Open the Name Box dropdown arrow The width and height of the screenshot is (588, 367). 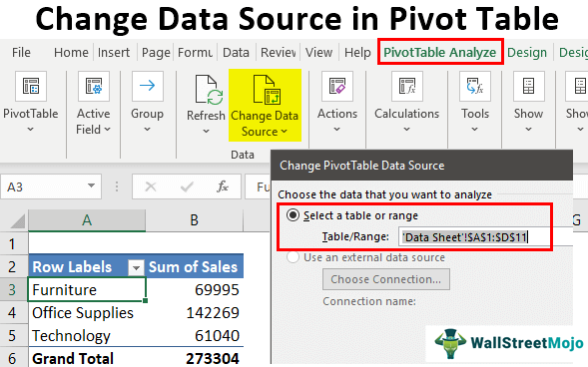91,185
